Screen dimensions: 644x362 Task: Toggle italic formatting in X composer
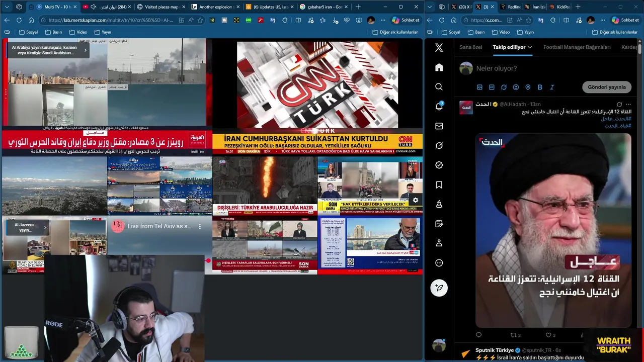tap(552, 87)
